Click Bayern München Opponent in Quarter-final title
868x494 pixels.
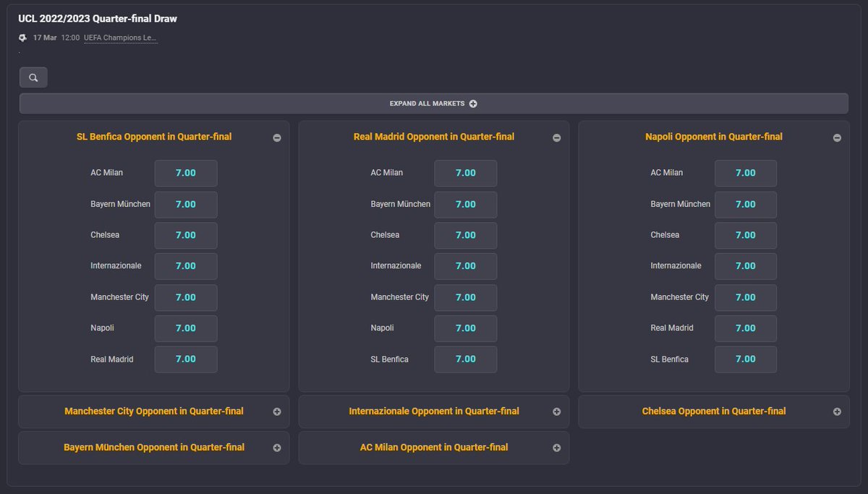(x=154, y=447)
